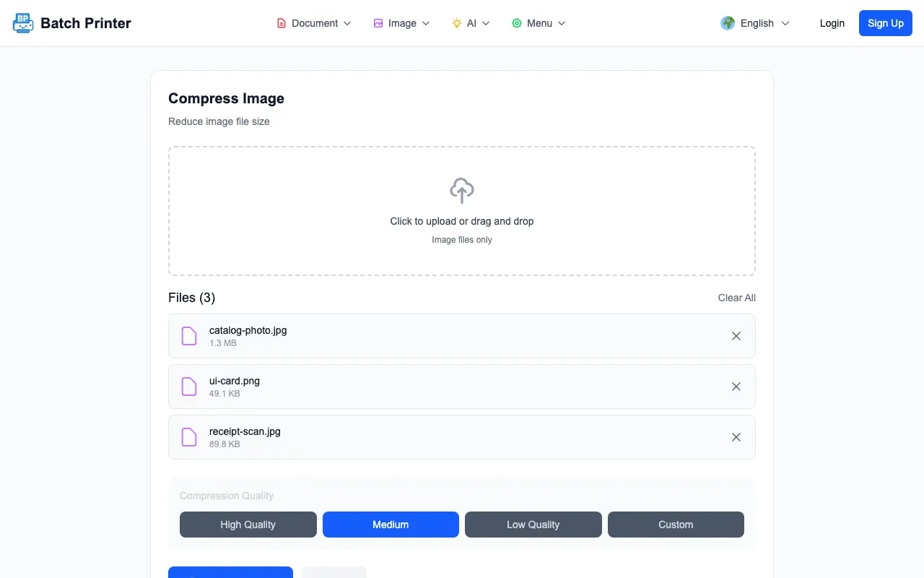Click the 1.3 MB file size

coord(223,343)
